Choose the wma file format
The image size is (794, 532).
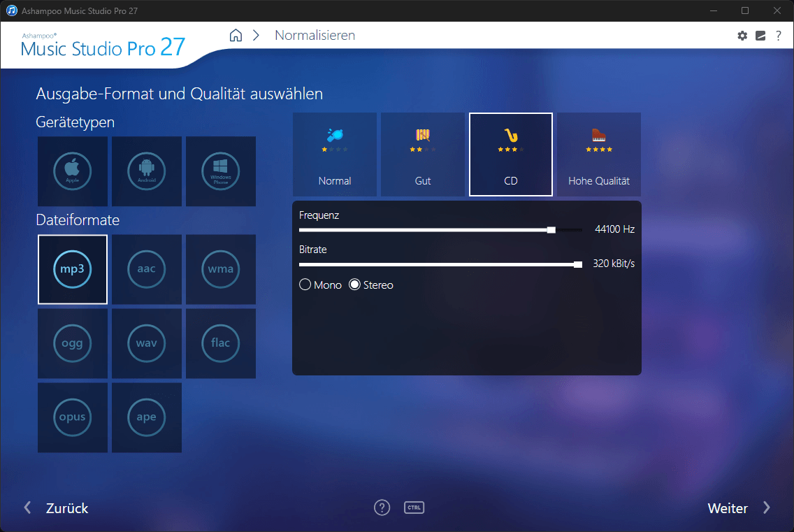(220, 269)
